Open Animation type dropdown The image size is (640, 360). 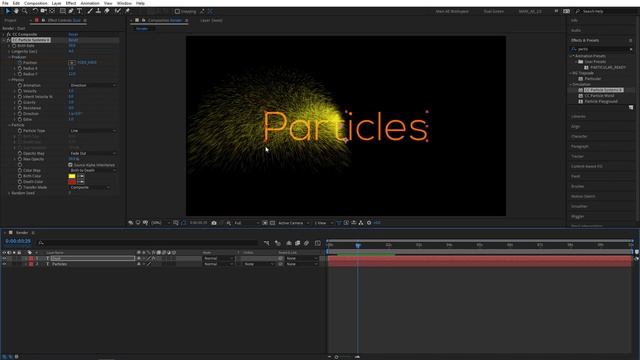pos(93,85)
